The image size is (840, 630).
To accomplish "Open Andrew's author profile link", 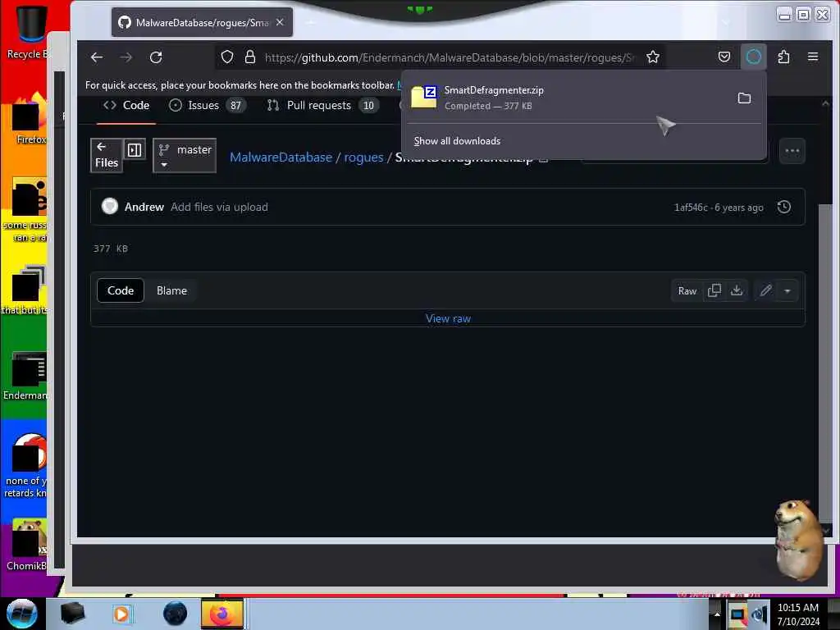I will click(x=144, y=208).
